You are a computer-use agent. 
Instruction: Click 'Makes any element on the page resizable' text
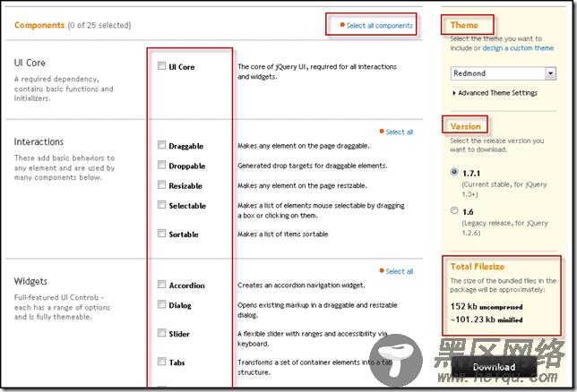click(x=302, y=185)
